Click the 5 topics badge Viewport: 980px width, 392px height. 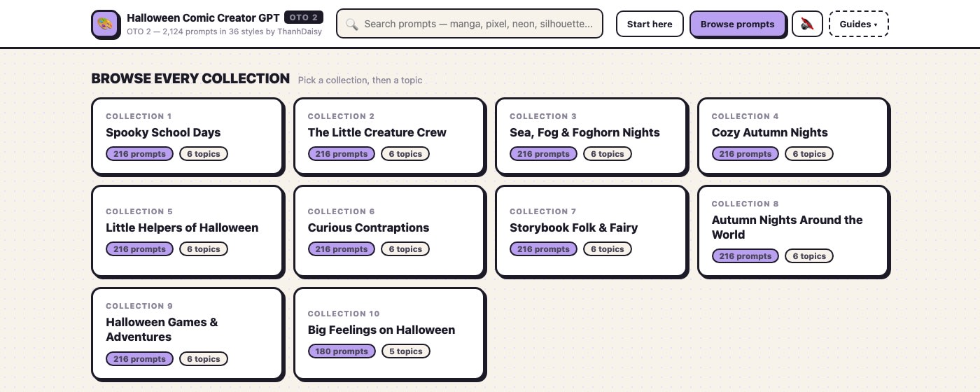pyautogui.click(x=405, y=351)
